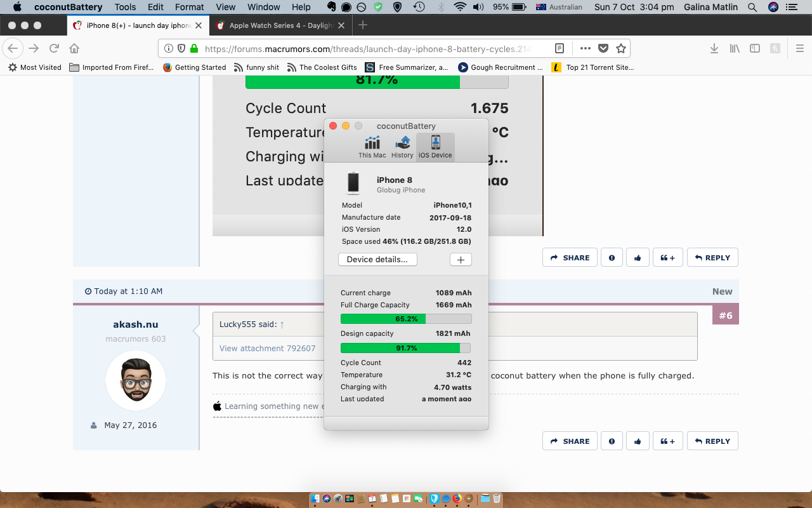Image resolution: width=812 pixels, height=508 pixels.
Task: Open the Trash in the Dock
Action: click(x=497, y=498)
